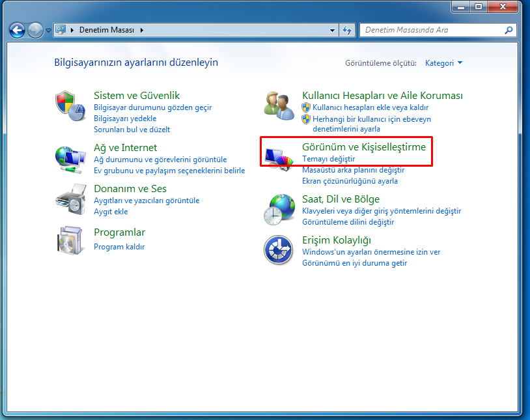This screenshot has height=420, width=530.
Task: Open Görünüm ve Kişiselleştirme category
Action: [x=364, y=147]
